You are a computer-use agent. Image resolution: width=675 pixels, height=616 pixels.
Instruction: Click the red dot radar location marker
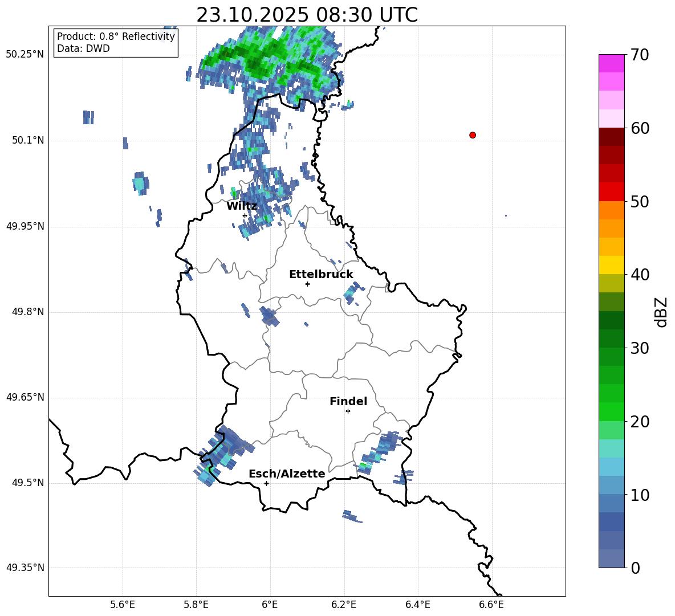(x=473, y=135)
